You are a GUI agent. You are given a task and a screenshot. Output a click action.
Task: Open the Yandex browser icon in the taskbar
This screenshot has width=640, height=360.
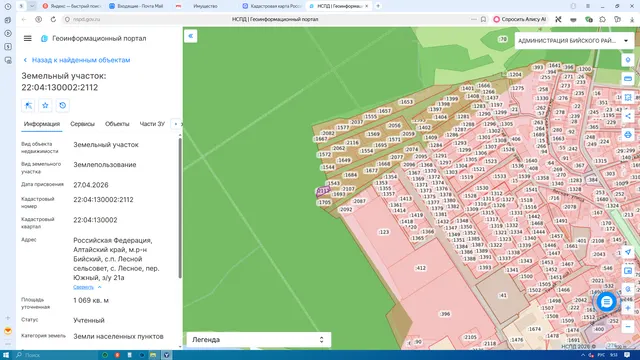(167, 355)
